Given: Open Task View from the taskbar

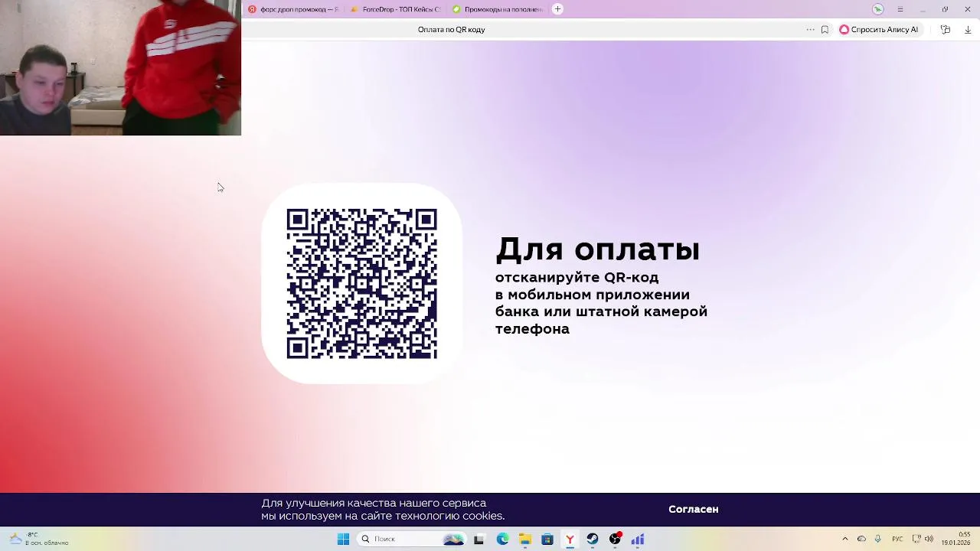Looking at the screenshot, I should 479,540.
